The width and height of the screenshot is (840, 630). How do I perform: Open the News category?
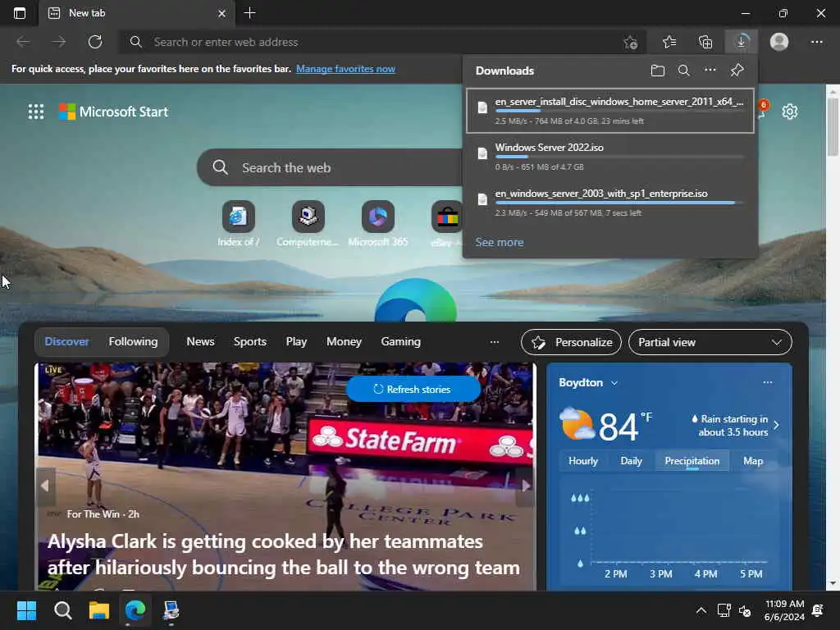click(x=200, y=342)
